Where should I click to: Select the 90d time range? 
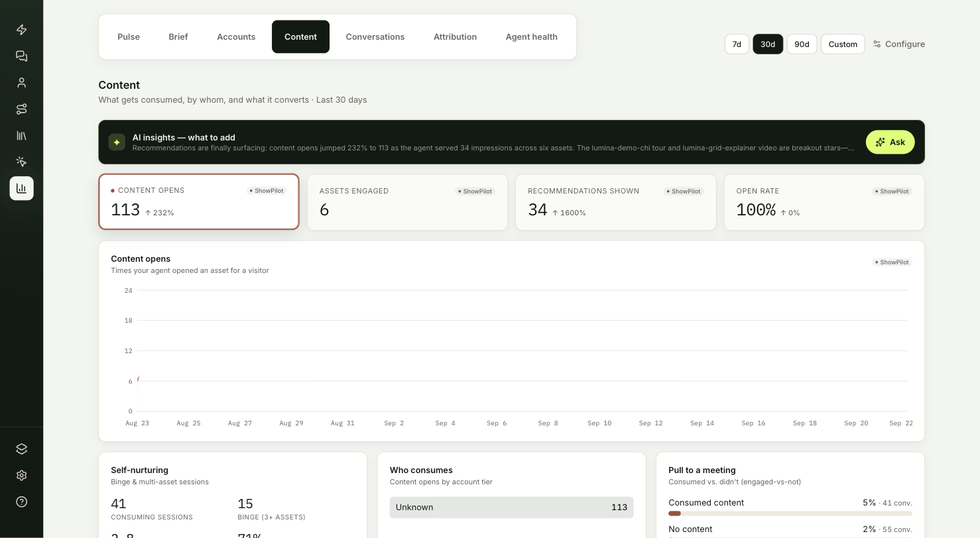802,44
